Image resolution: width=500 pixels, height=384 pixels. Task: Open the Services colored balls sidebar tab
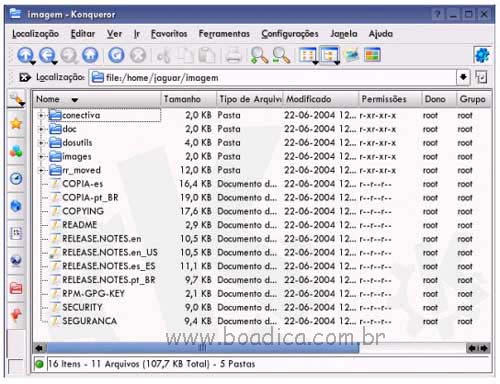click(x=16, y=151)
